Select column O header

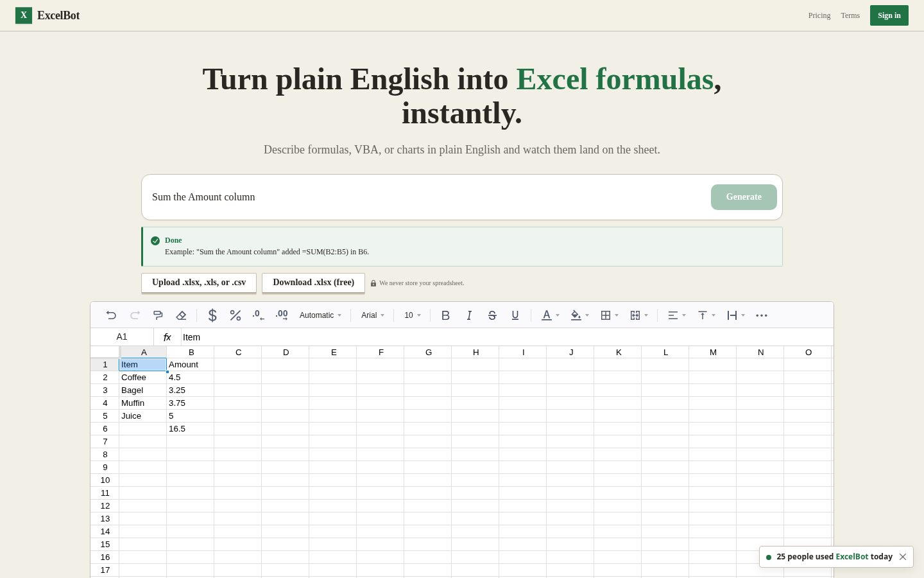pyautogui.click(x=809, y=352)
